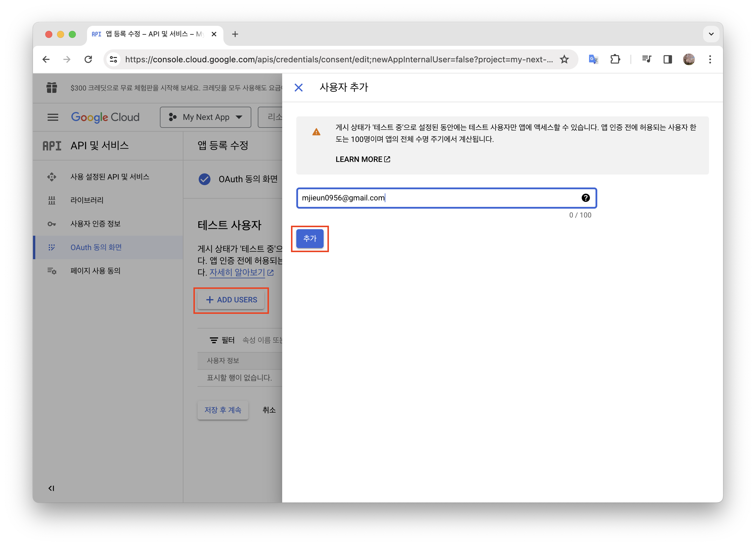
Task: Bookmark this page with star icon
Action: click(564, 59)
